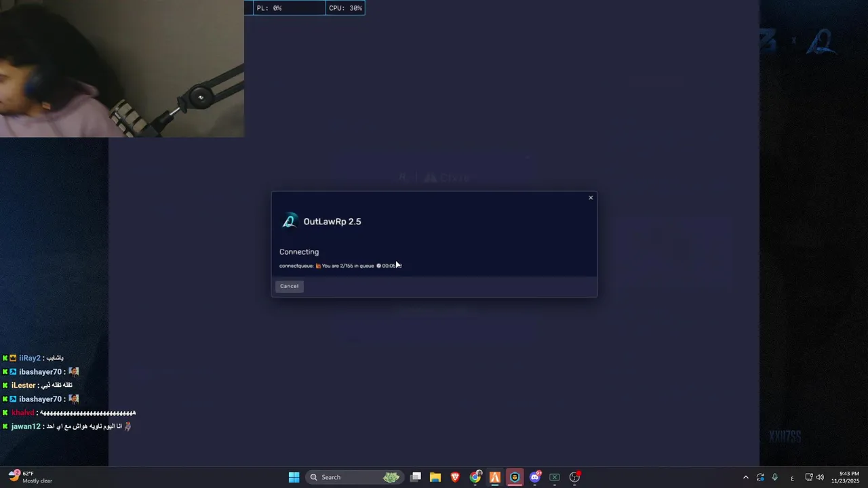Image resolution: width=868 pixels, height=488 pixels.
Task: Click the OutLawRp 2.5 server logo
Action: (x=290, y=221)
